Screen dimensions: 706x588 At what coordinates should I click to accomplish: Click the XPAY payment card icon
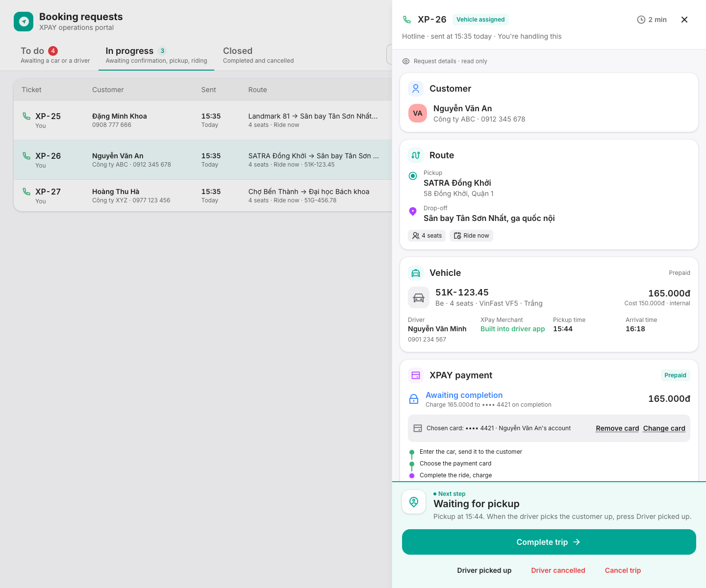[x=416, y=375]
